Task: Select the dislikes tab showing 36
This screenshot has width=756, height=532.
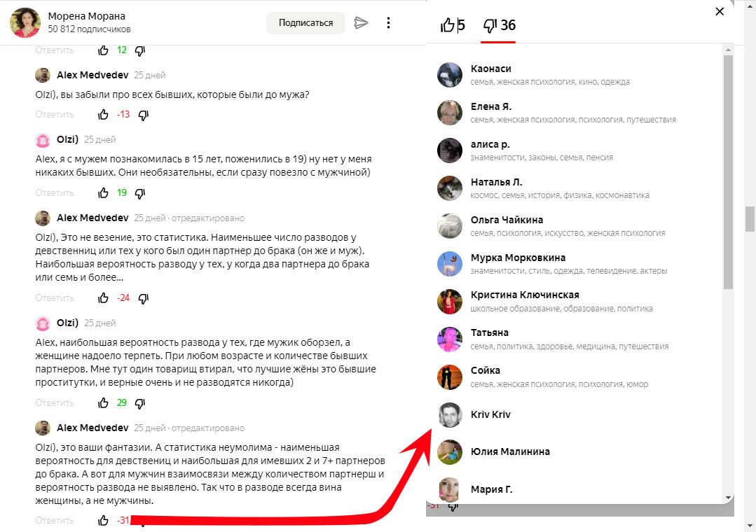Action: point(499,25)
